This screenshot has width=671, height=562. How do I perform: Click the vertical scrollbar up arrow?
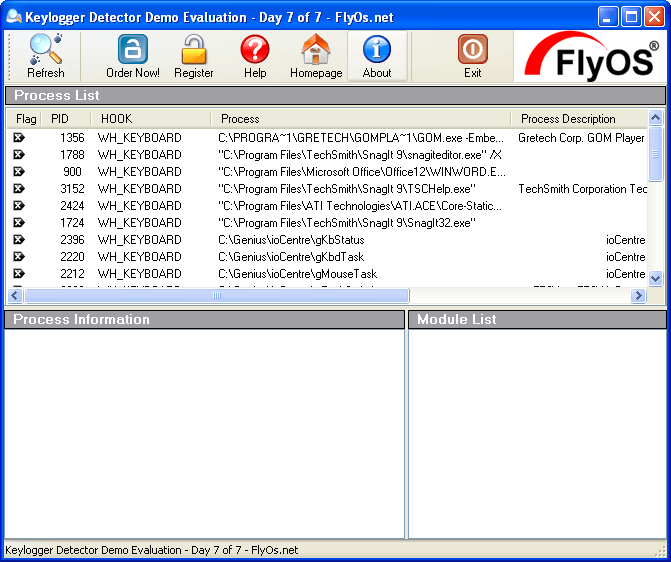point(655,117)
